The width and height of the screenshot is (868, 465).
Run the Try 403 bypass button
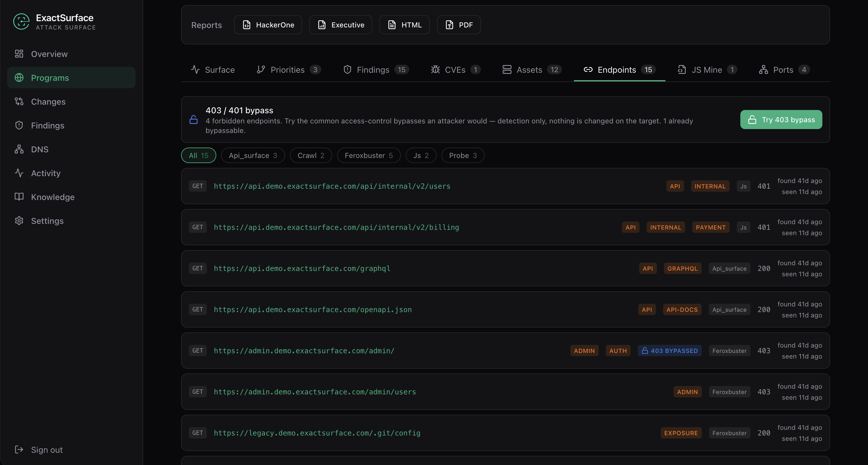[781, 120]
